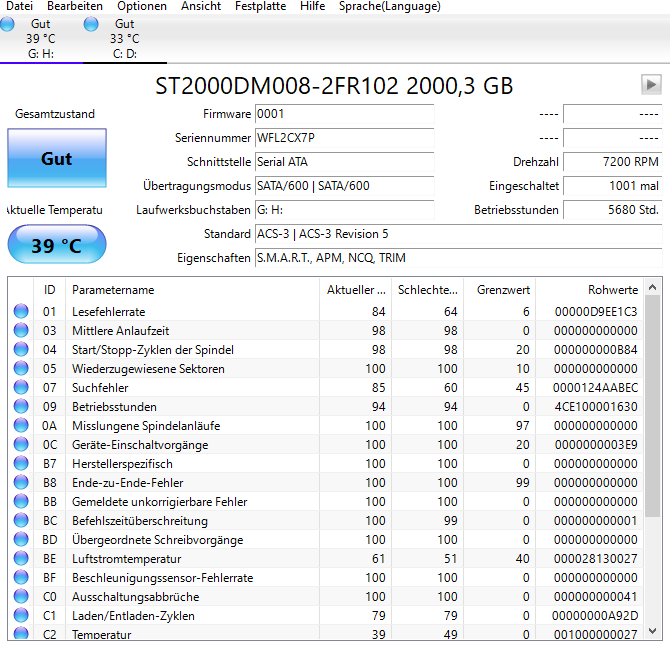The image size is (670, 646).
Task: Click the Laufwerksbuchstaben field G: H:
Action: (344, 210)
